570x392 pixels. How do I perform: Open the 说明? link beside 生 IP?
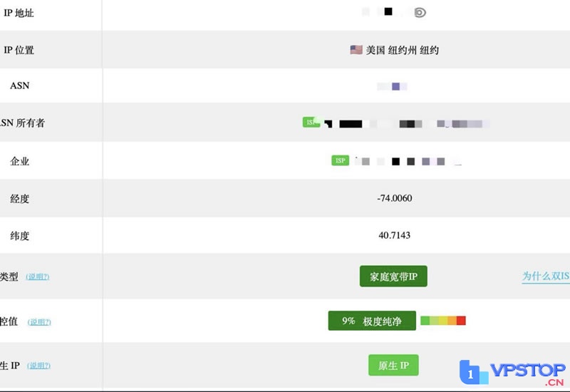pyautogui.click(x=38, y=366)
